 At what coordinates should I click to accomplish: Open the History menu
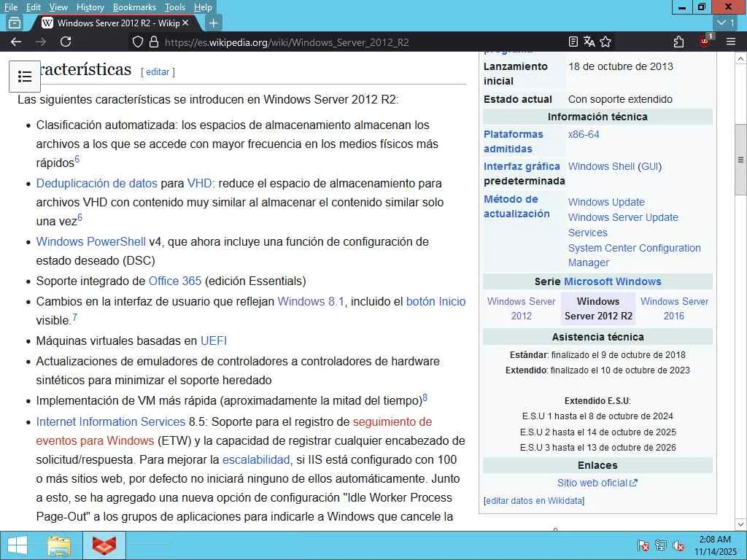click(x=90, y=7)
